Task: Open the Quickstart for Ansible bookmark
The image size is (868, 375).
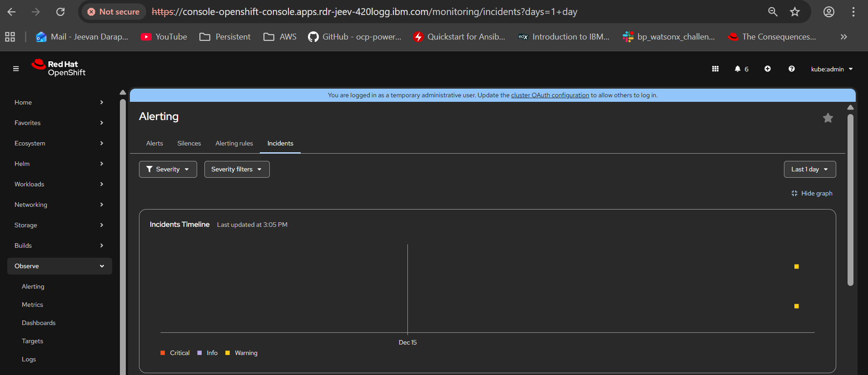Action: pos(459,37)
